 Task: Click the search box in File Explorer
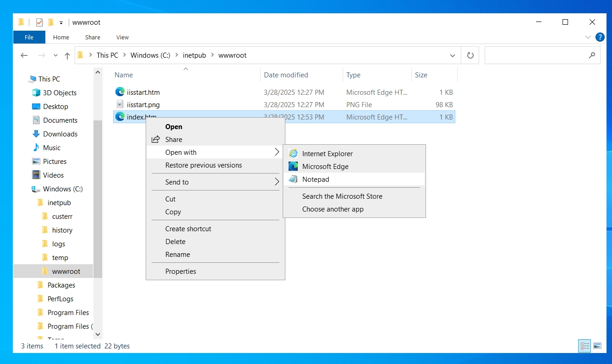pyautogui.click(x=536, y=55)
